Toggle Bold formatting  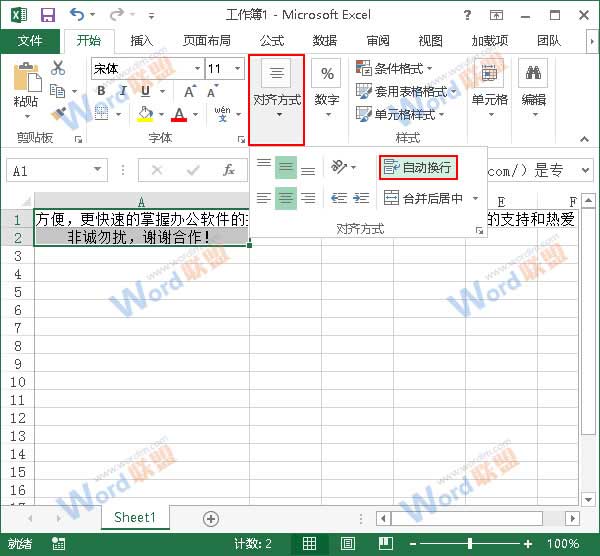click(x=101, y=91)
